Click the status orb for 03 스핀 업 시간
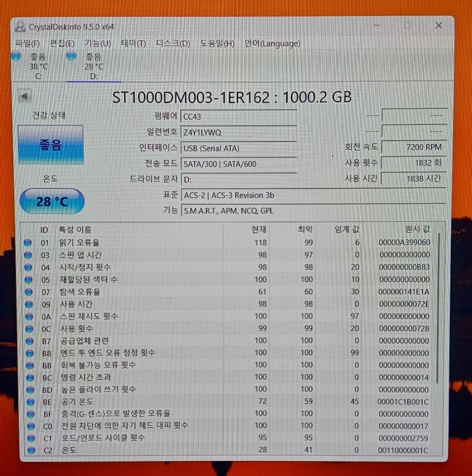 click(28, 255)
